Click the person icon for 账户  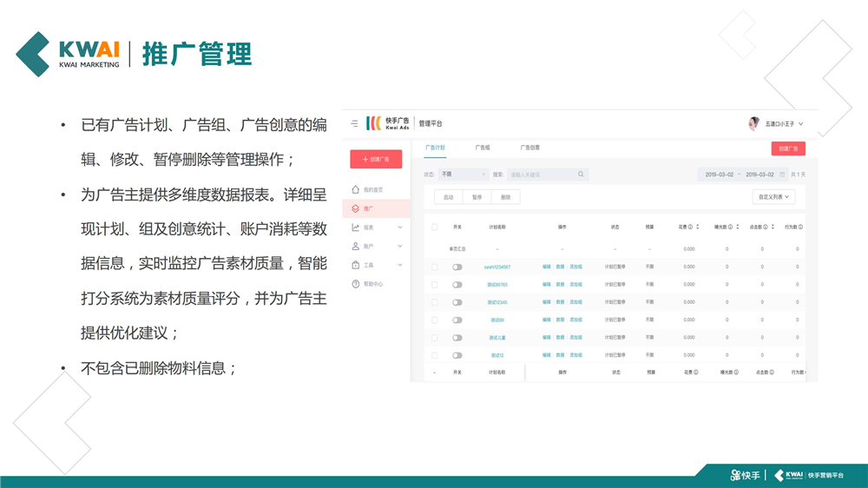(355, 246)
